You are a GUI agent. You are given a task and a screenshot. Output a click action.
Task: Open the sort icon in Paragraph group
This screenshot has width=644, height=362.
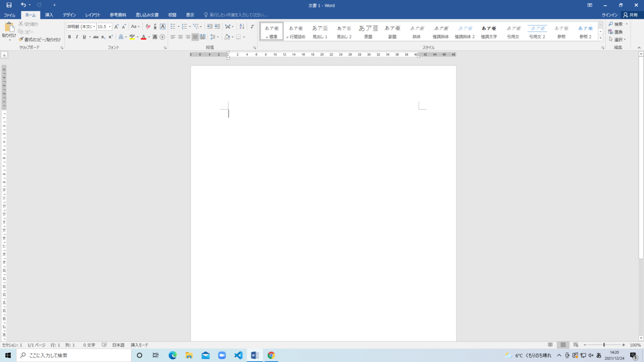[241, 26]
